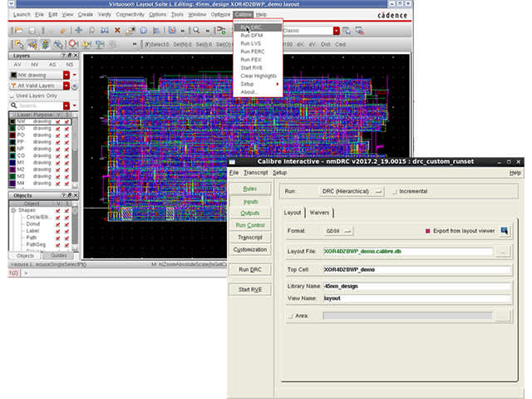Screen dimensions: 532x399
Task: Click the filter reset icon beside All Valid Layers
Action: coord(74,86)
